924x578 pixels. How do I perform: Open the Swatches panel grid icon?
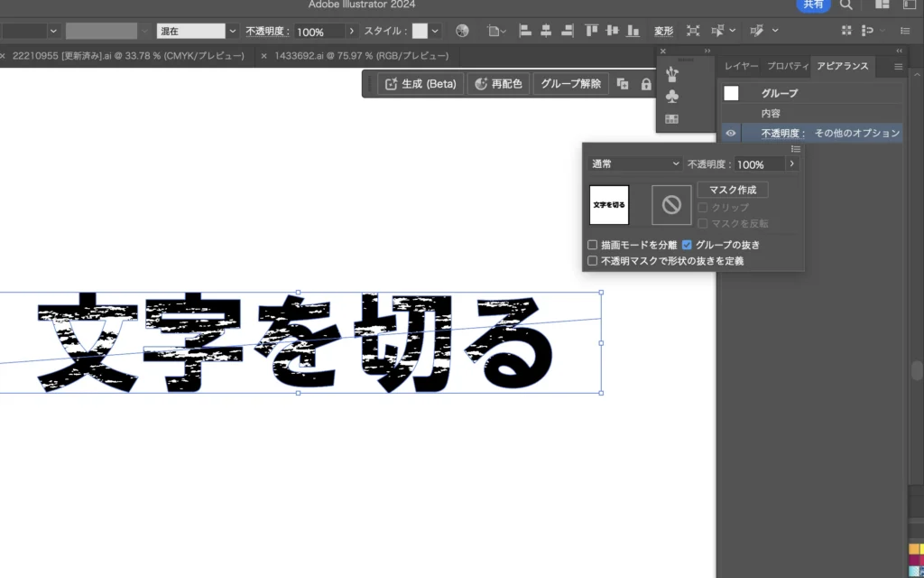click(x=670, y=119)
